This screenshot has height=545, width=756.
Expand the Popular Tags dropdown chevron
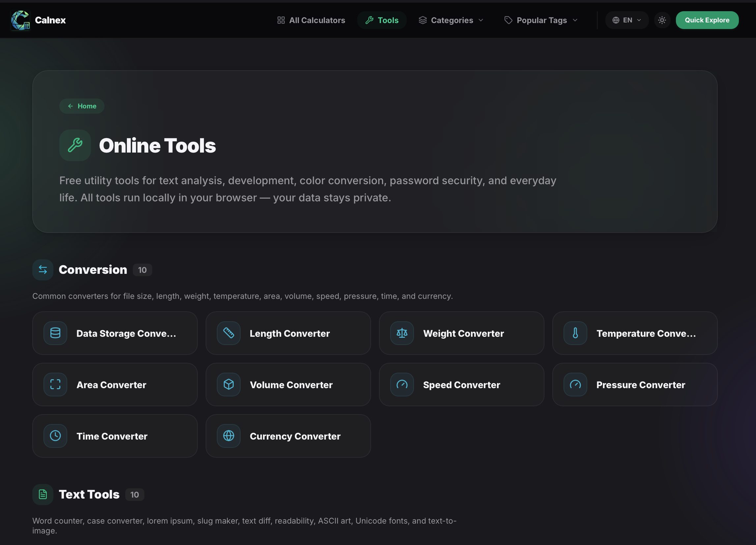[575, 20]
